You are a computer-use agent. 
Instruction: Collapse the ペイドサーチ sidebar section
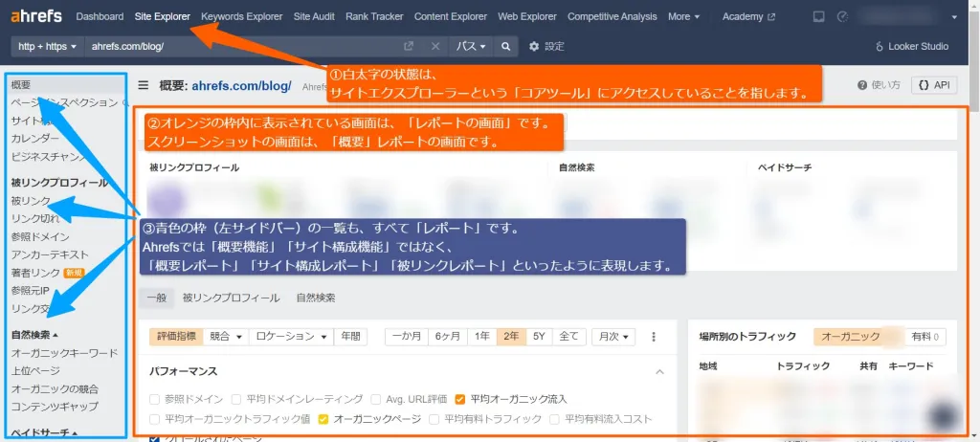click(x=44, y=432)
